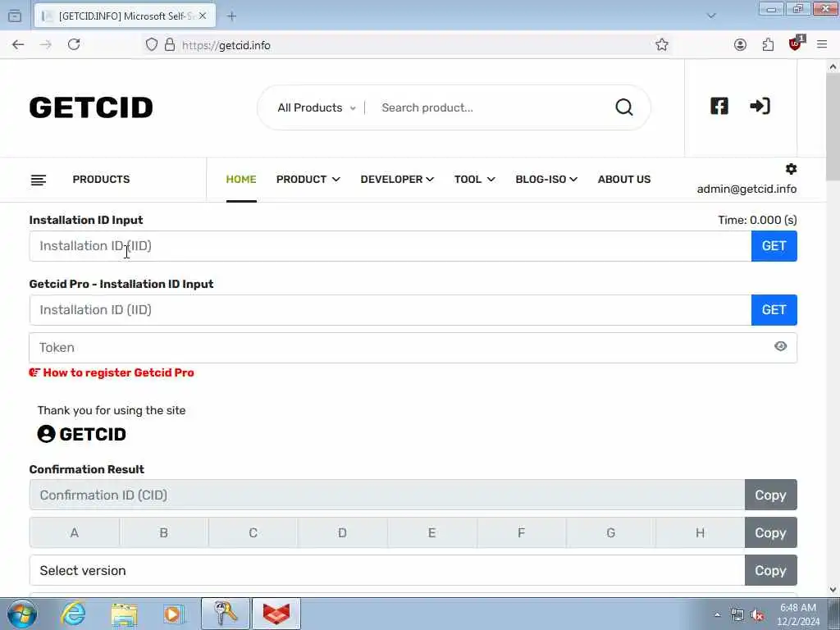840x630 pixels.
Task: Click the page vertical scrollbar thumb
Action: coord(833,127)
